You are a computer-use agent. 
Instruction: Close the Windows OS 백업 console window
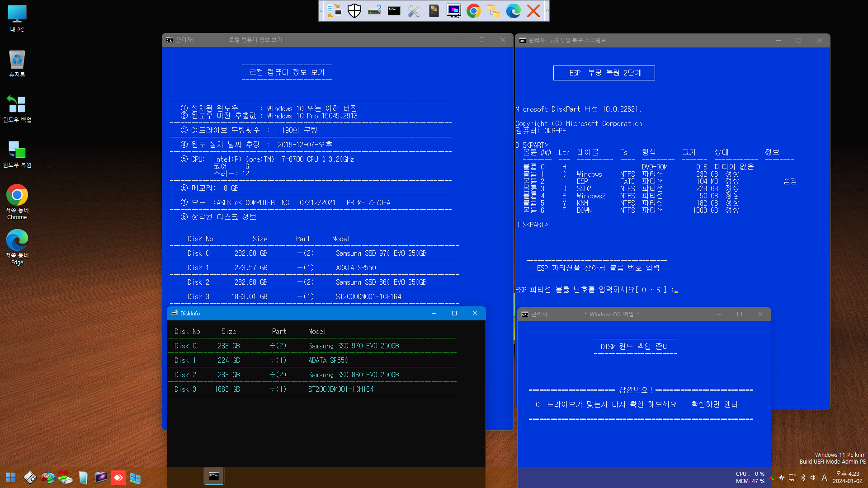[760, 314]
